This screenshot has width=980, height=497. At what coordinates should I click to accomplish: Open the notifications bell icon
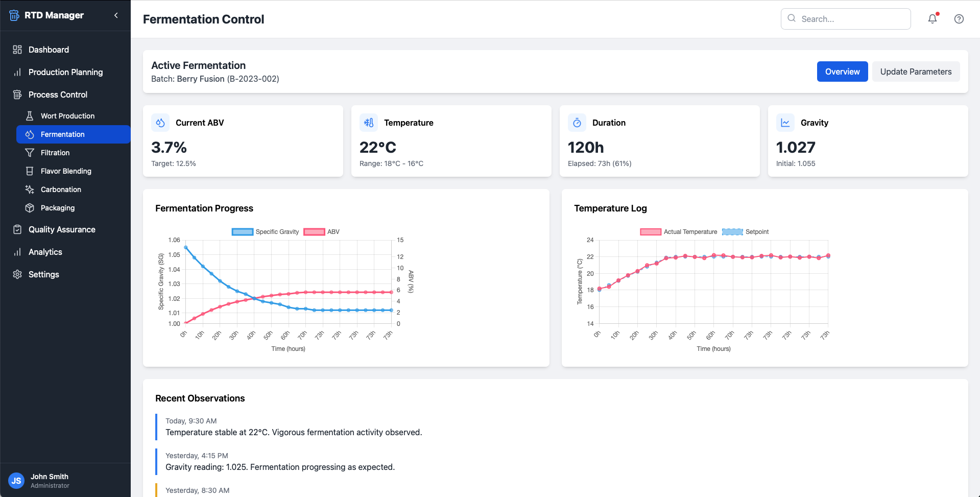933,19
